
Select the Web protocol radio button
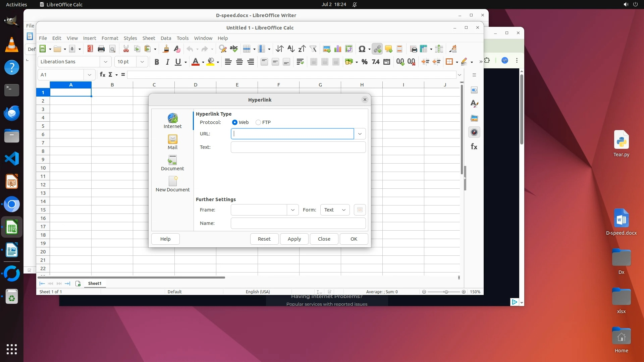[x=235, y=122]
